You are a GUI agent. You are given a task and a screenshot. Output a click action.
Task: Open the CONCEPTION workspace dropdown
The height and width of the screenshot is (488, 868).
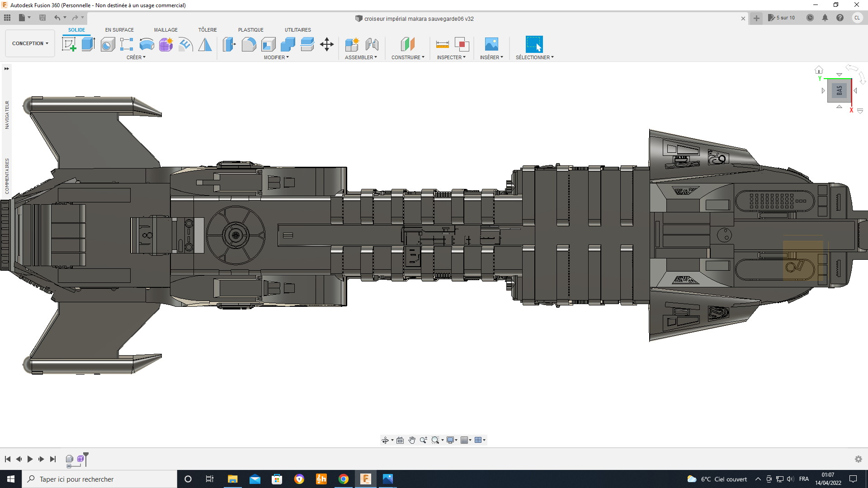coord(30,43)
